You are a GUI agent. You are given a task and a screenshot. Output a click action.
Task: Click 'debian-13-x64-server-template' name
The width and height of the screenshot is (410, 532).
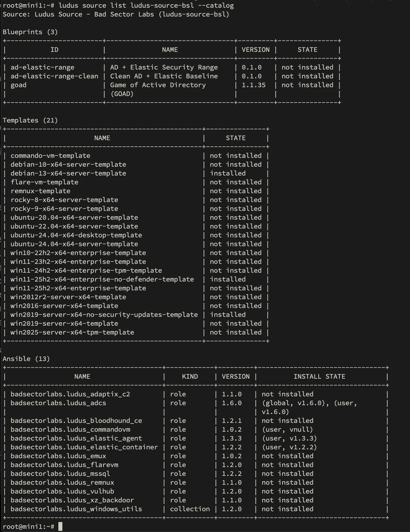(68, 174)
